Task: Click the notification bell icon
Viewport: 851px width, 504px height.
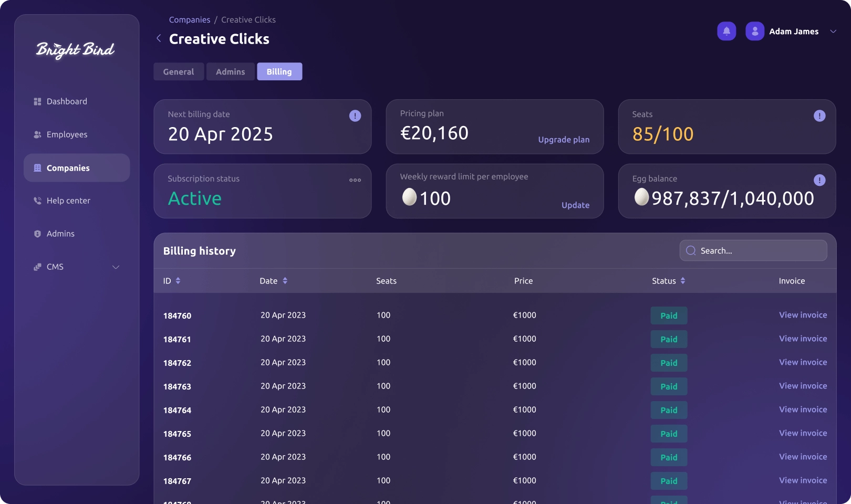Action: coord(727,31)
